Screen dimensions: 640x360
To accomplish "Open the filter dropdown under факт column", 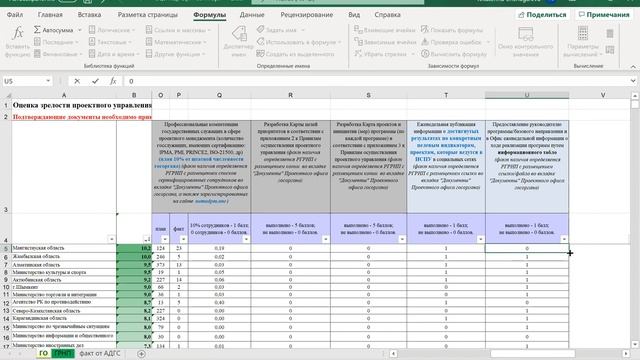I will click(x=183, y=239).
